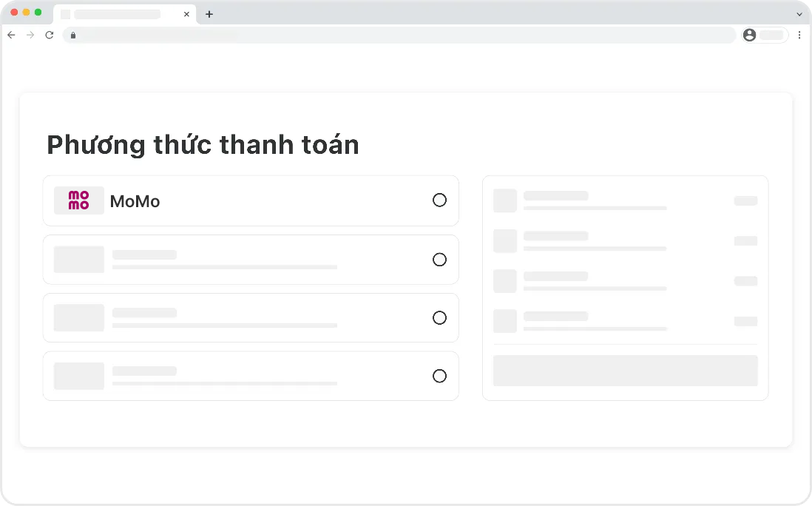Click the MoMo payment method label
The height and width of the screenshot is (506, 812).
click(135, 201)
